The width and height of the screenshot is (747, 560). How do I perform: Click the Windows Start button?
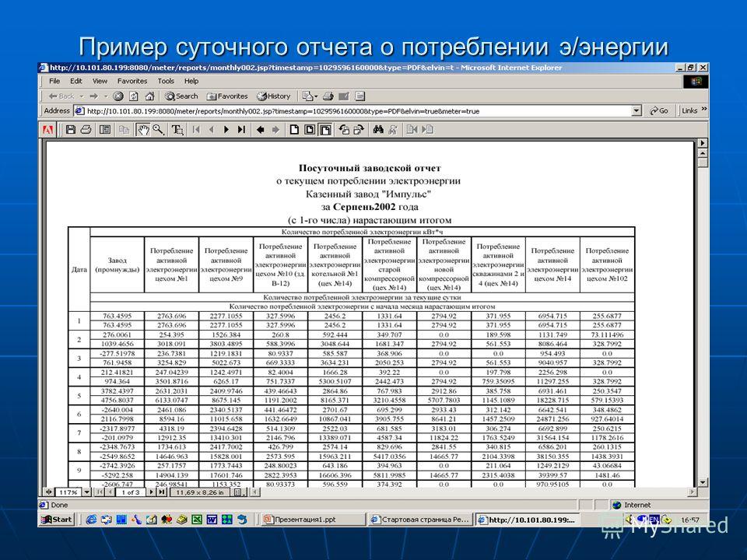(x=57, y=520)
